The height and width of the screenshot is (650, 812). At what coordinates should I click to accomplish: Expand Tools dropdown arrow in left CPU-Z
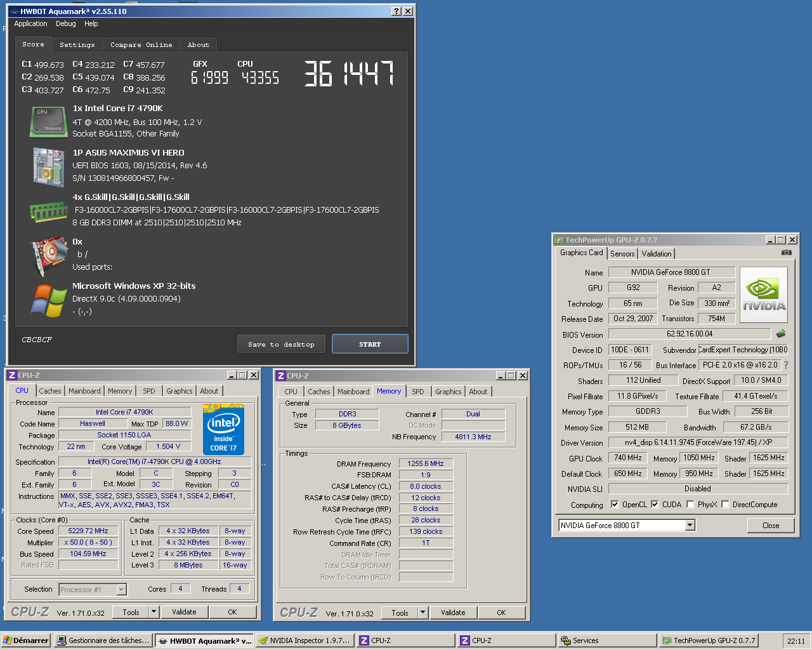coord(154,612)
